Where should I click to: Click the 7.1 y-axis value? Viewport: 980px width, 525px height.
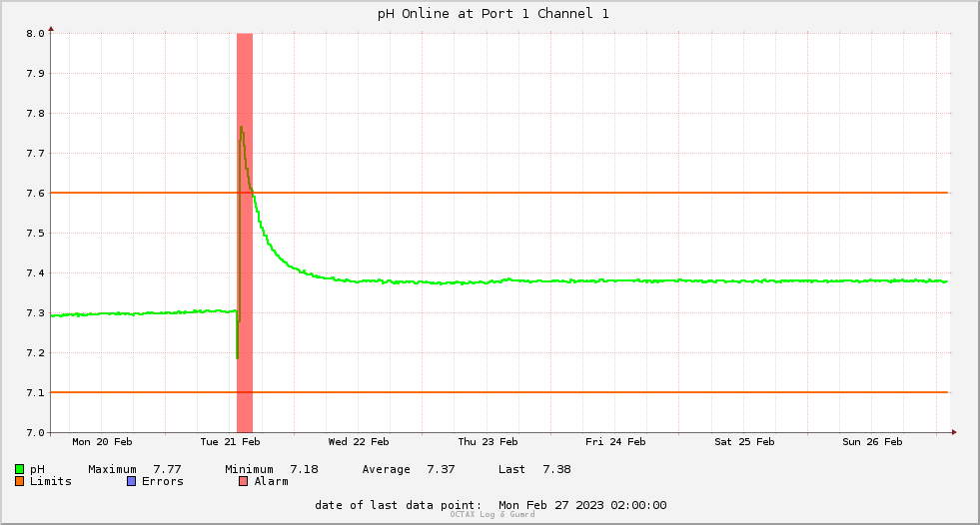(x=36, y=393)
